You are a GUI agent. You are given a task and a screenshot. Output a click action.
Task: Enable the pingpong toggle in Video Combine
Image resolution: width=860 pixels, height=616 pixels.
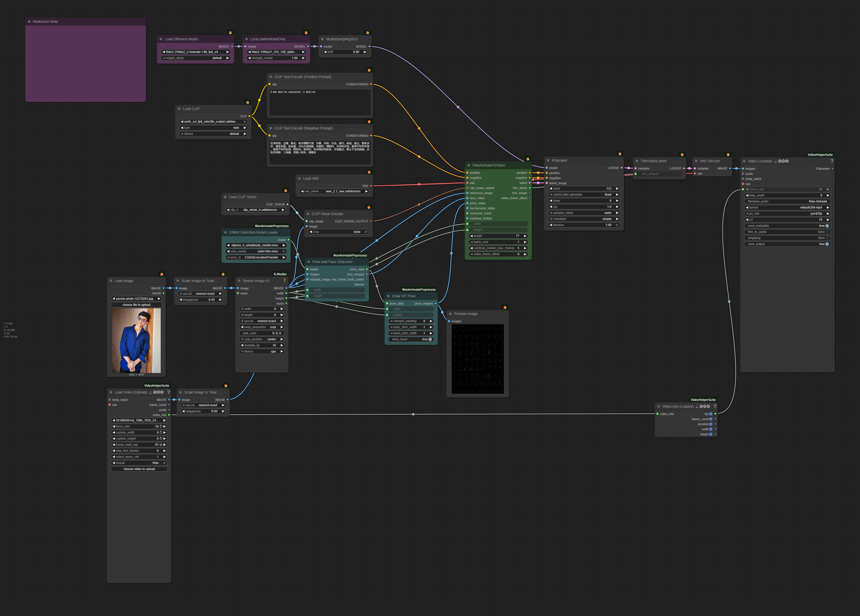click(827, 238)
